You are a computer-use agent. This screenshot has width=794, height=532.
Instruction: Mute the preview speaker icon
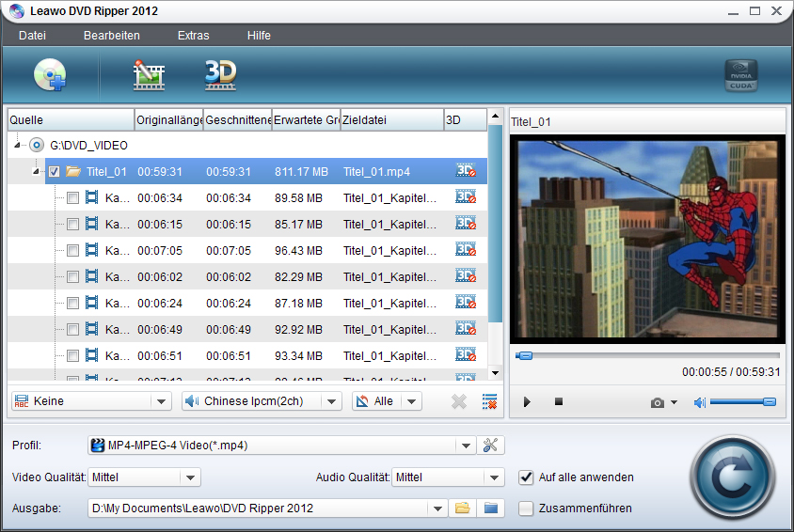[699, 402]
